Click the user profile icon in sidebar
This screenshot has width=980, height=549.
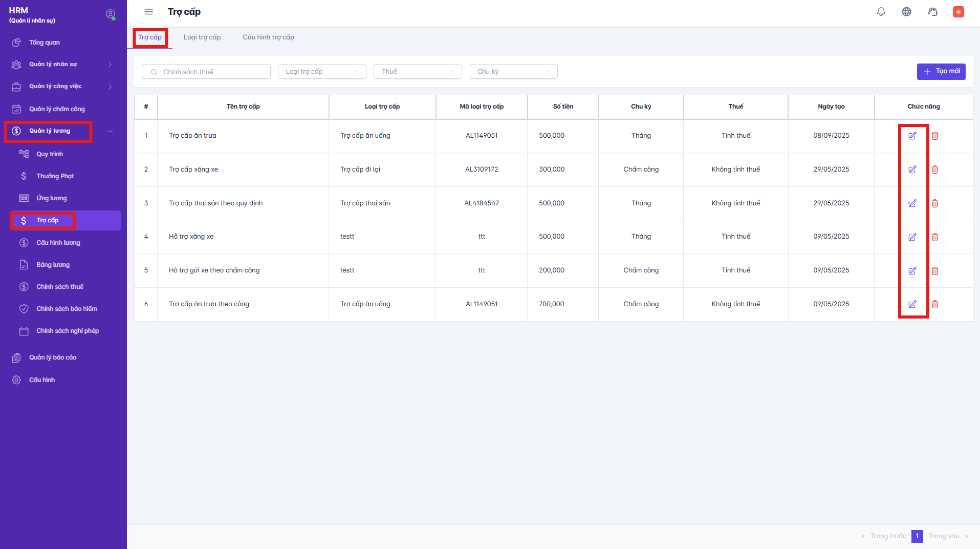(x=110, y=14)
